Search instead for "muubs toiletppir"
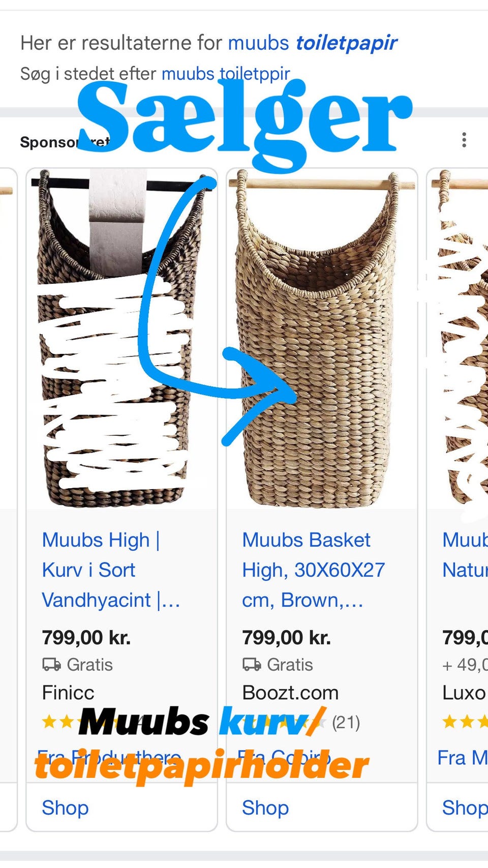488x868 pixels. (x=226, y=74)
